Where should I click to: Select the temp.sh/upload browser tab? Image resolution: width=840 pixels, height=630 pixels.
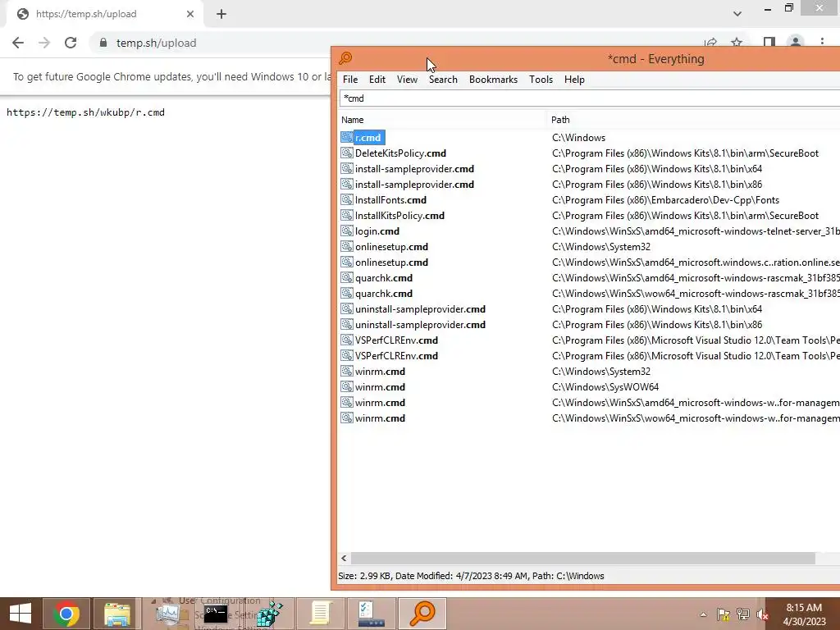coord(104,14)
